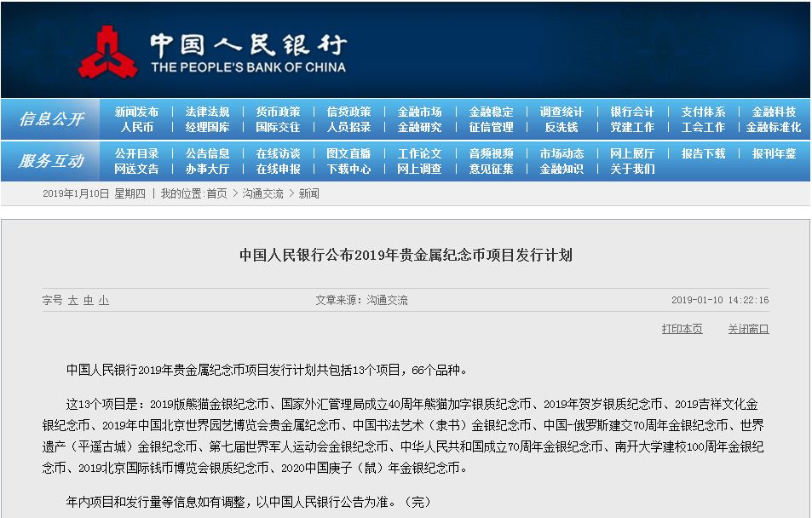This screenshot has height=518, width=812.
Task: Open 新闻 breadcrumb link
Action: [309, 193]
